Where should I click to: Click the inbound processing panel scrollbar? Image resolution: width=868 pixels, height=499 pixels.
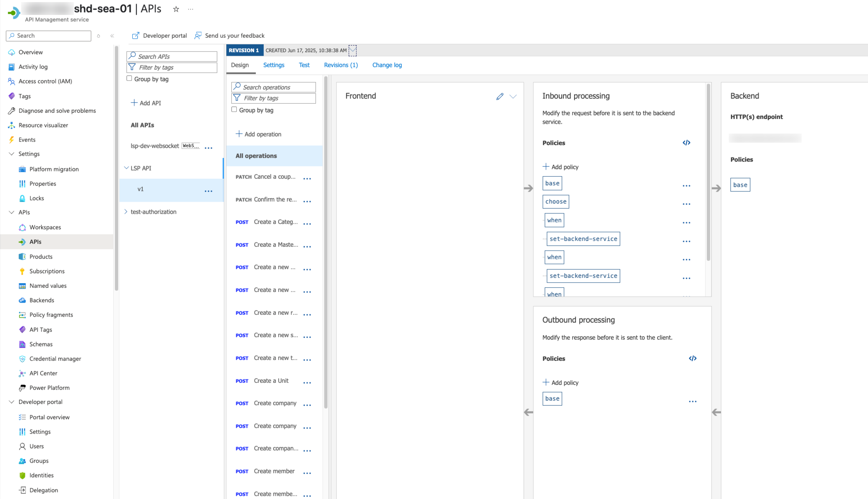pyautogui.click(x=708, y=172)
